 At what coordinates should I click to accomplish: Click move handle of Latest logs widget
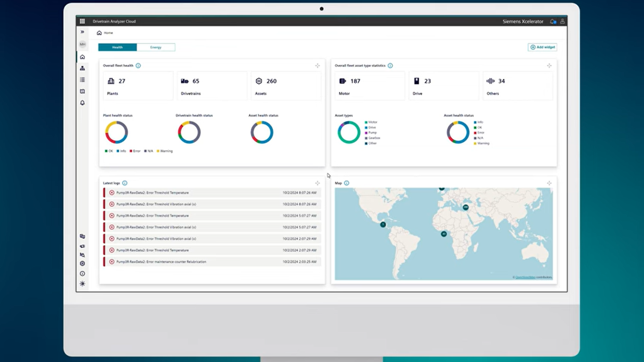coord(317,183)
